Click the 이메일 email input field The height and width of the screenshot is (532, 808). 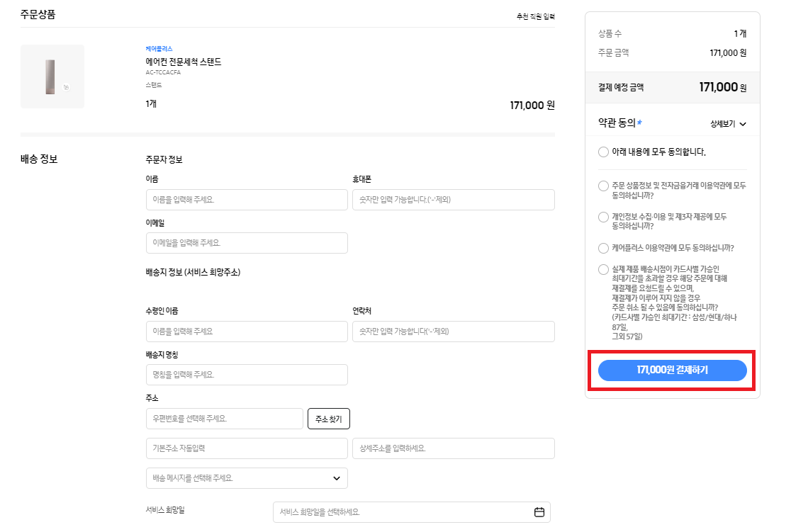click(x=246, y=243)
